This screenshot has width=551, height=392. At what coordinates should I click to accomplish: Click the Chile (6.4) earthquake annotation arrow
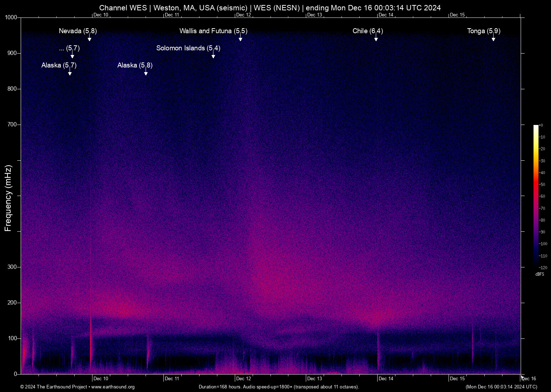[x=376, y=38]
